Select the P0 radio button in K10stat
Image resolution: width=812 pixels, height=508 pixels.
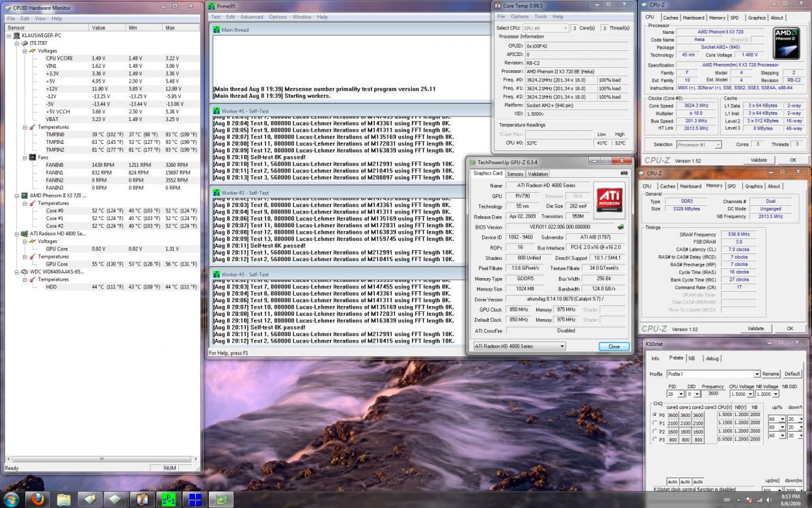pyautogui.click(x=655, y=414)
